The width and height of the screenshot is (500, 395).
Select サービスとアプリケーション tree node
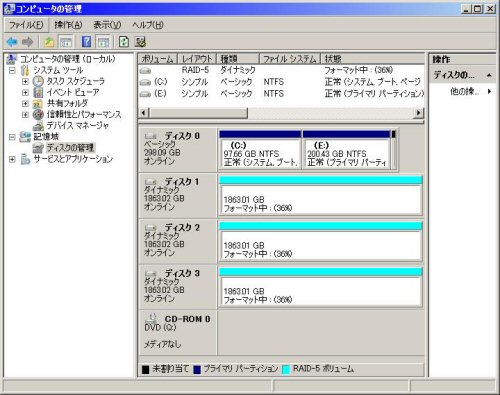tap(73, 159)
